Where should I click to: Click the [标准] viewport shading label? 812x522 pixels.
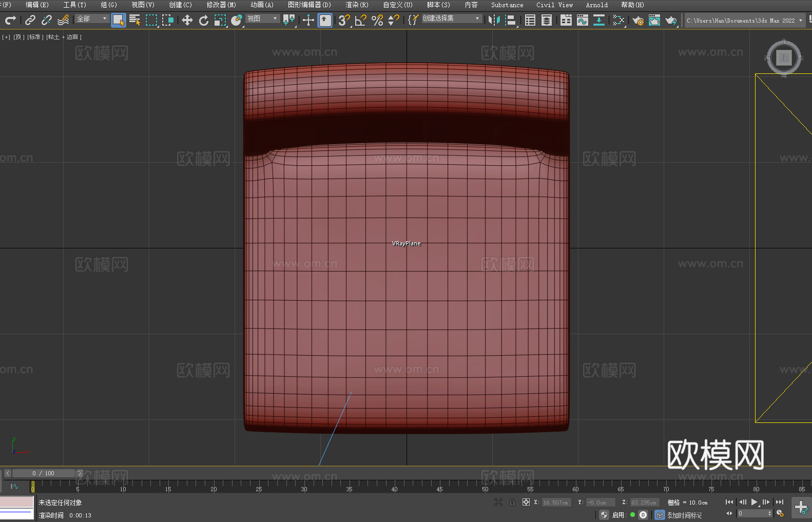(35, 37)
